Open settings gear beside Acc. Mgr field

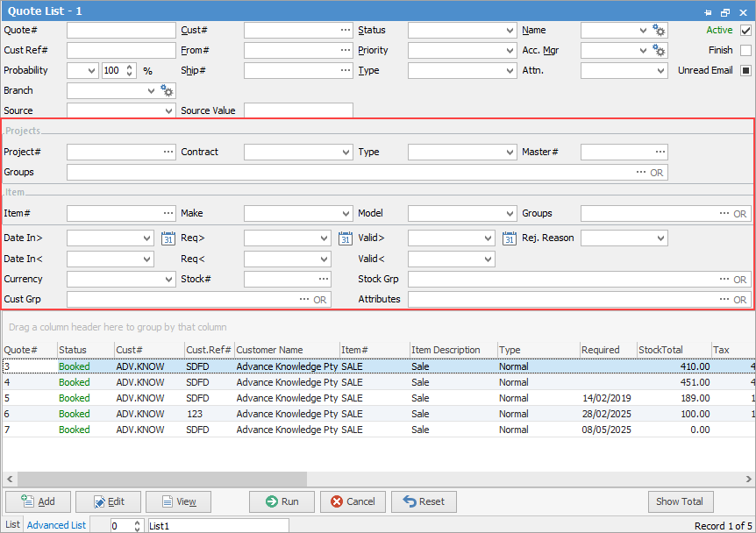click(x=659, y=51)
